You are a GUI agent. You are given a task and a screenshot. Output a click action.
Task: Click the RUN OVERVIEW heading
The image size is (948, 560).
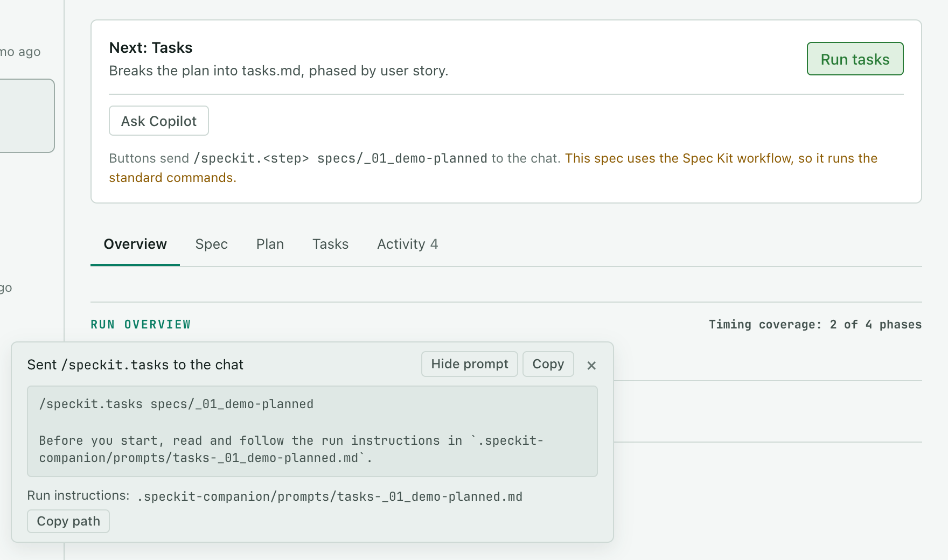point(141,324)
